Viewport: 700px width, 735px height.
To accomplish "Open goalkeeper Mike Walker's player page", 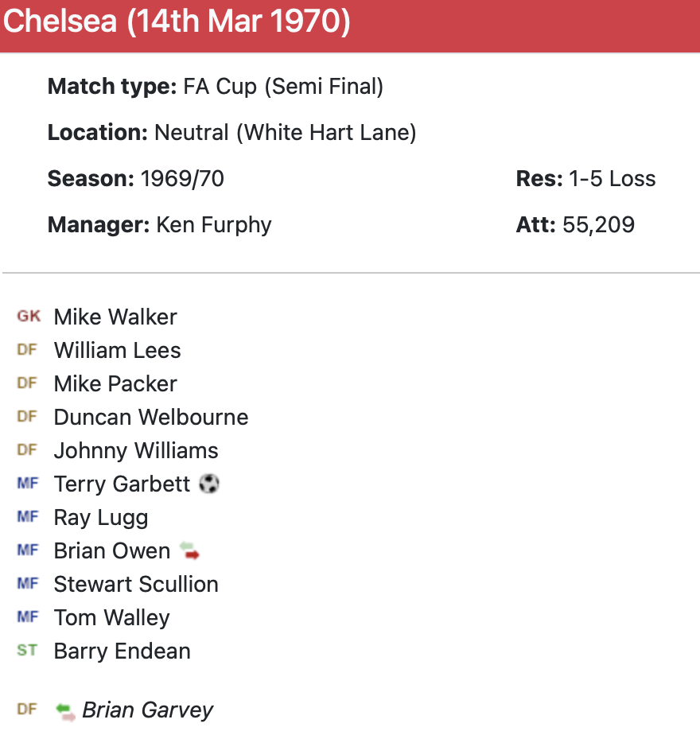I will coord(115,317).
